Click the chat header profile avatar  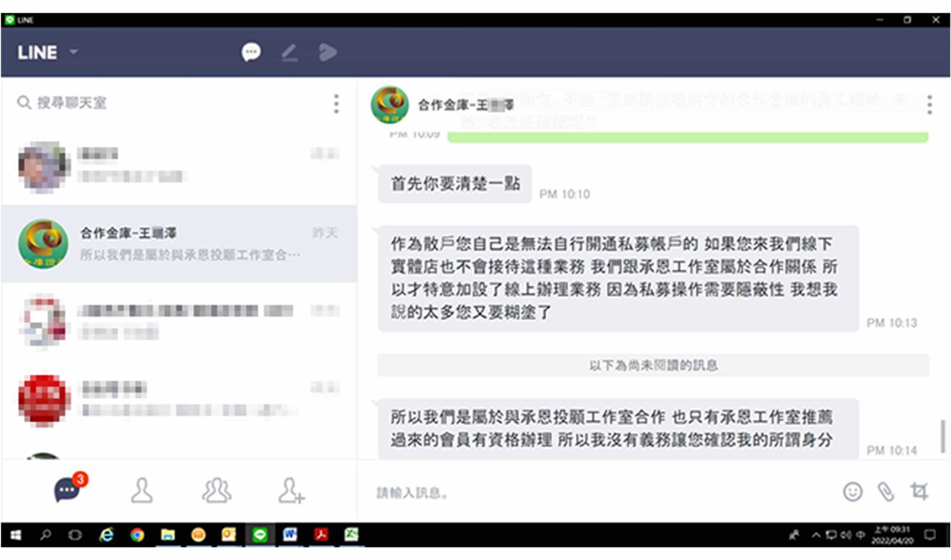(x=389, y=105)
